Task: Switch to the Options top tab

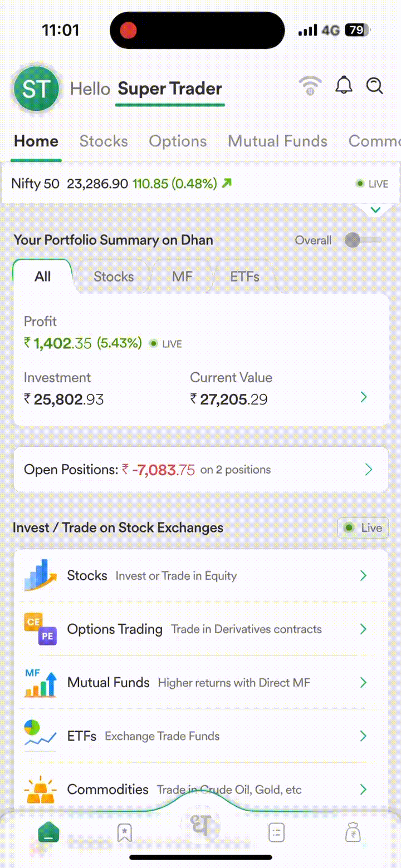Action: (x=178, y=141)
